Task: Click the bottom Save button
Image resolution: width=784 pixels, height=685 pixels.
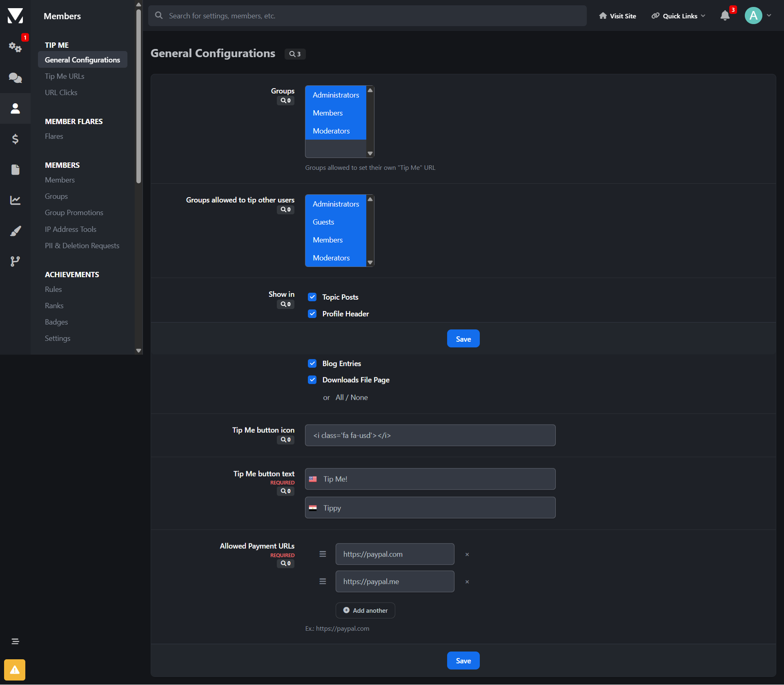Action: pyautogui.click(x=463, y=661)
